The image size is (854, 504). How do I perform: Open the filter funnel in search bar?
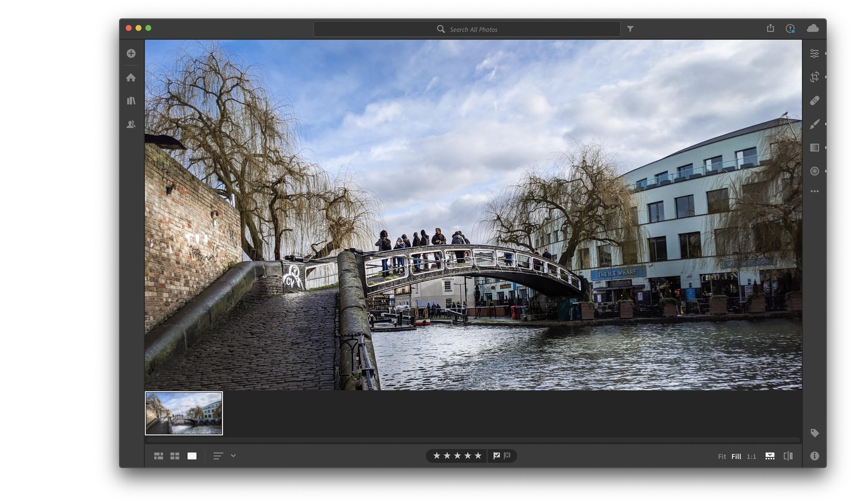630,29
